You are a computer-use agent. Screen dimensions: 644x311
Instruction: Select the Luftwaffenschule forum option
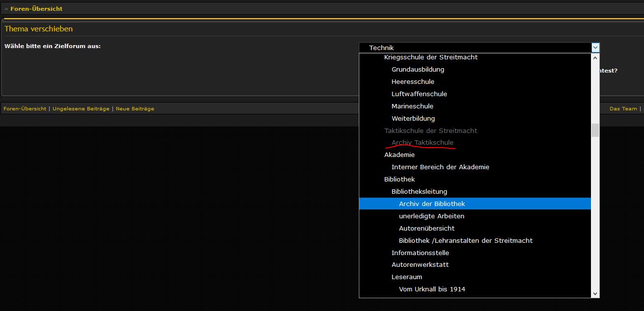(419, 94)
